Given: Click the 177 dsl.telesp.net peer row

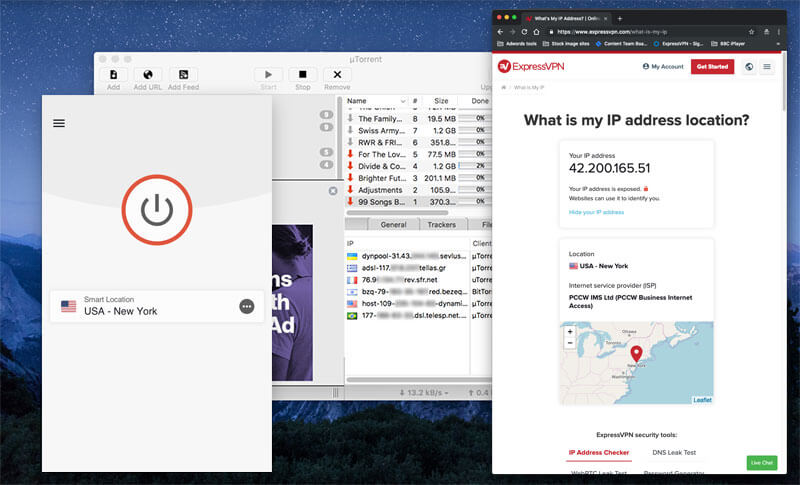Looking at the screenshot, I should coord(418,315).
